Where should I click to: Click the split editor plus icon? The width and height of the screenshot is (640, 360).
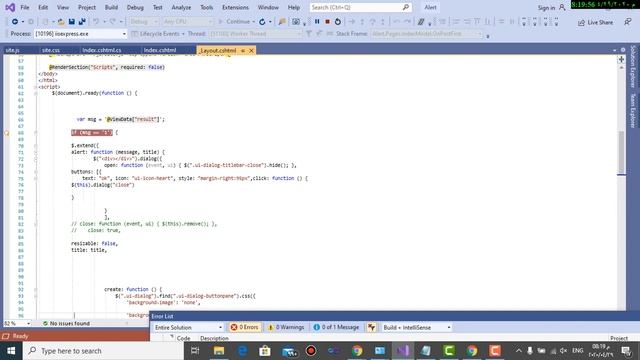621,60
